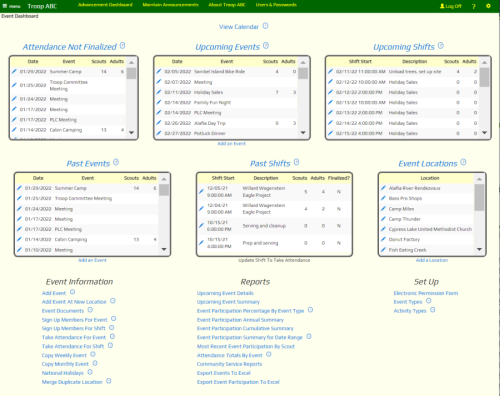Click down arrow of Upcoming Shifts scrollbar

point(485,133)
